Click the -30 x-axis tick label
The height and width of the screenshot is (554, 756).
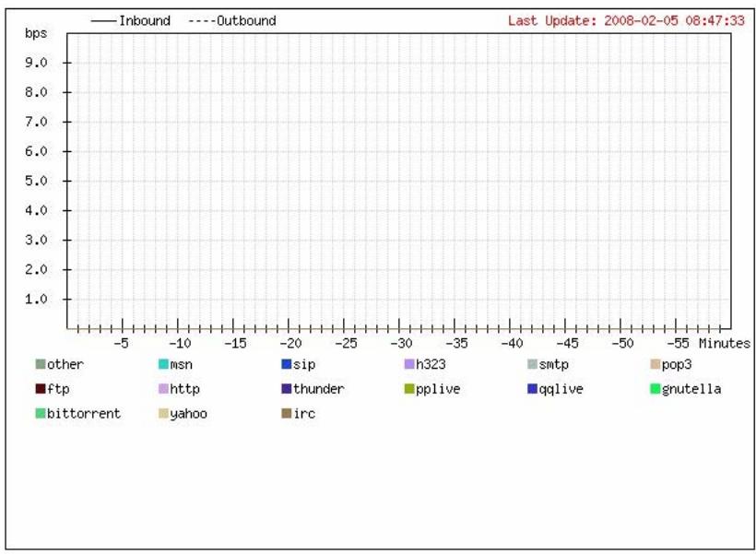401,343
